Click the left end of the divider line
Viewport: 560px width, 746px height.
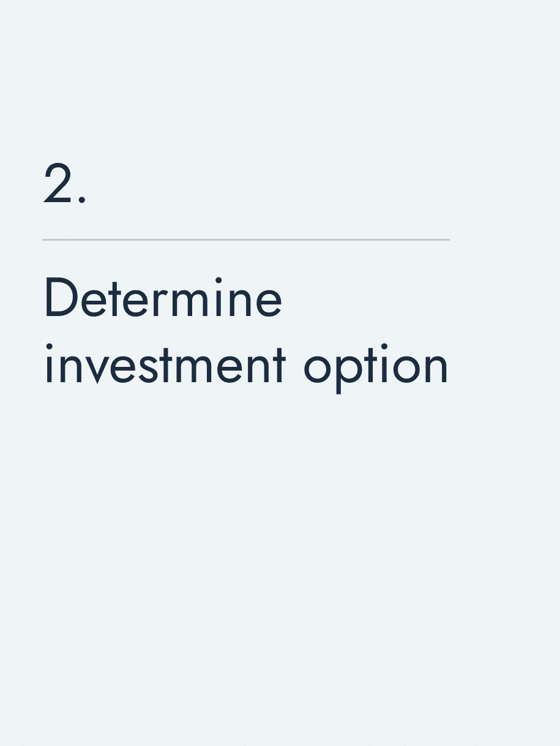[44, 239]
